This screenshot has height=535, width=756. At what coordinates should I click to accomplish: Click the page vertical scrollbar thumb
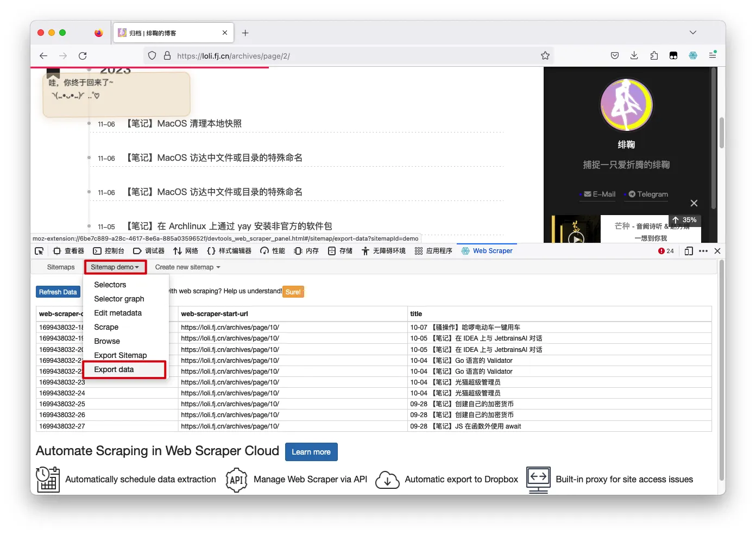tap(722, 133)
